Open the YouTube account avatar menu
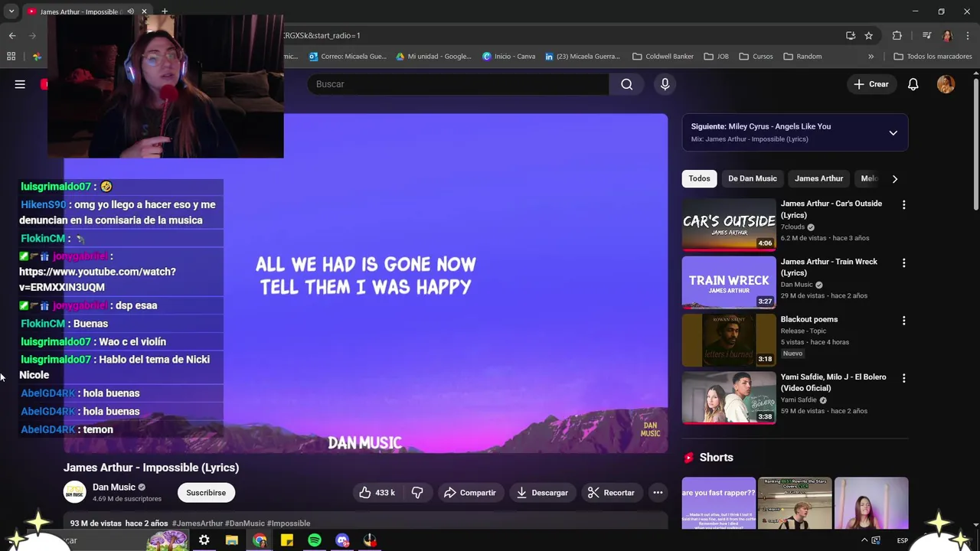 pyautogui.click(x=946, y=84)
